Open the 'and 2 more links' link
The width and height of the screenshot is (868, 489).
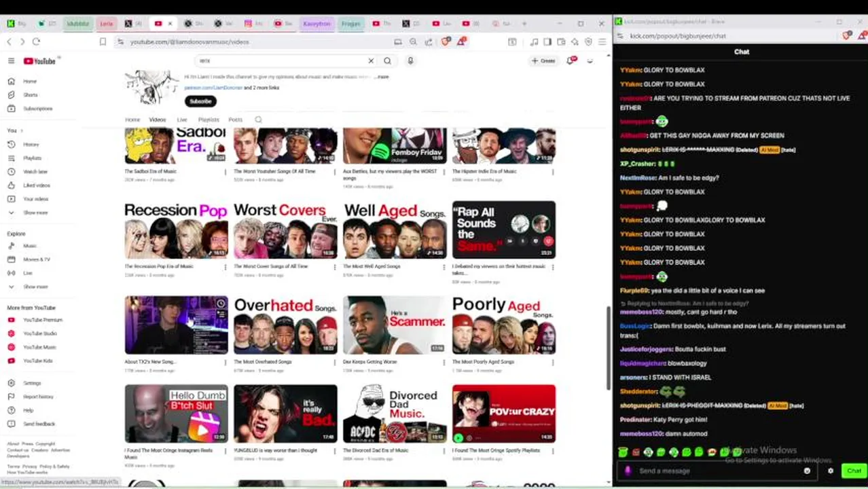tap(261, 88)
